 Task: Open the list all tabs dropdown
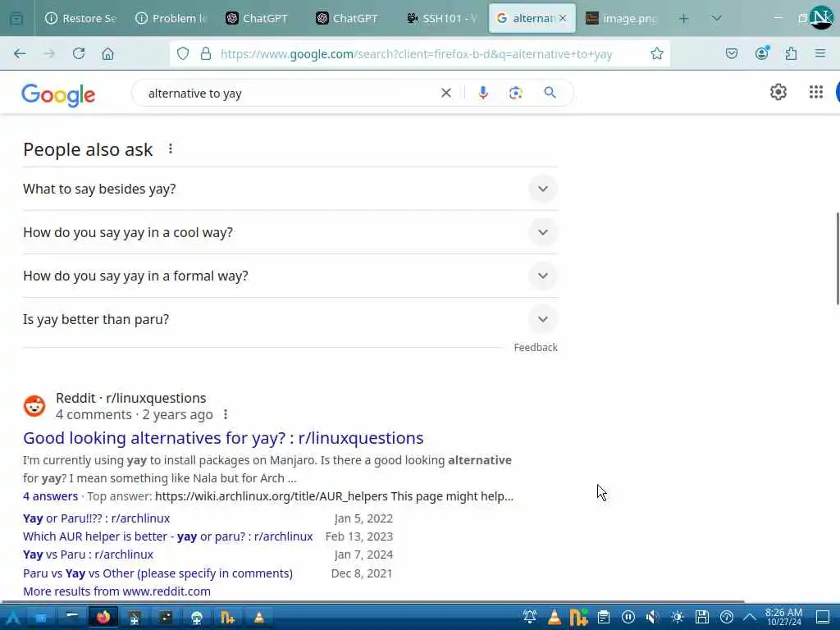pyautogui.click(x=717, y=18)
